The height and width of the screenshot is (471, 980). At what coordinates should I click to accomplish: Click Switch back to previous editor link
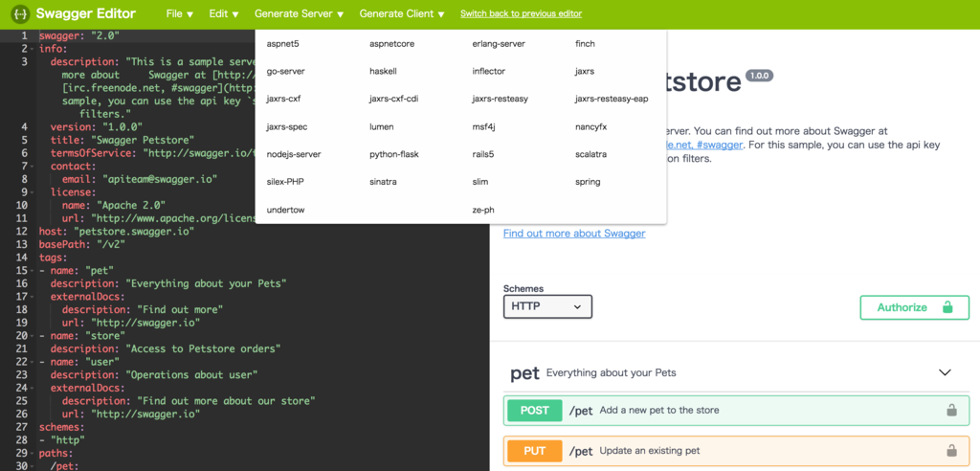522,13
